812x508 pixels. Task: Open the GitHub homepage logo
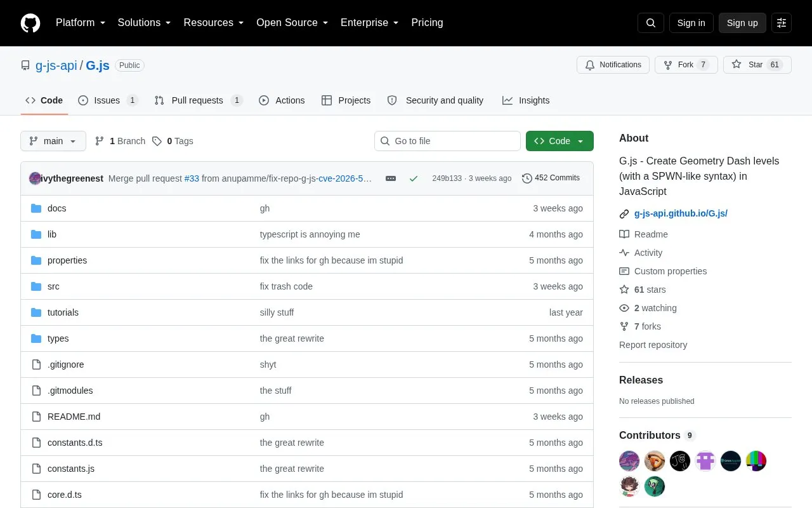(30, 23)
